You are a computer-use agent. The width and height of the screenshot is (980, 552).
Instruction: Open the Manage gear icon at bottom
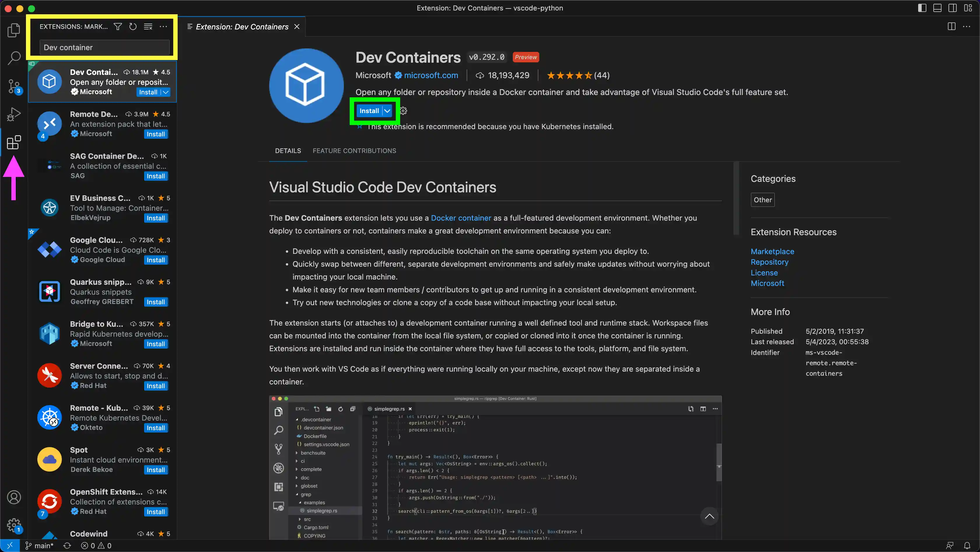coord(14,525)
